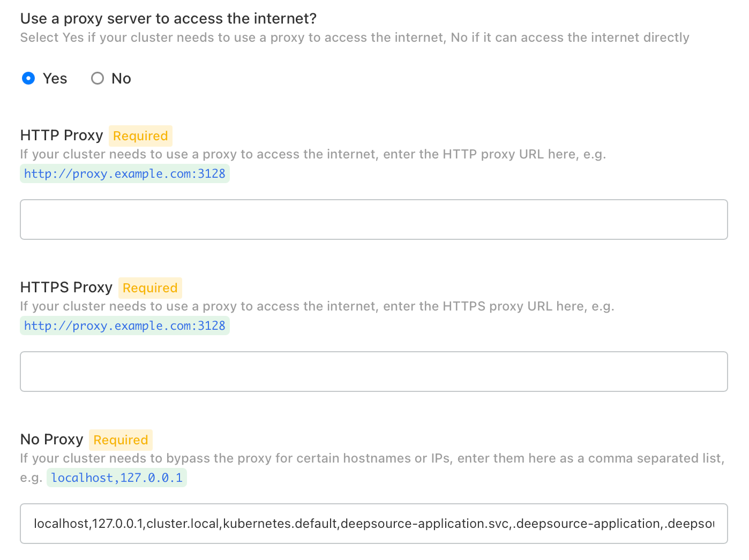Click the HTTPS proxy URL description text
749x560 pixels.
click(x=317, y=306)
